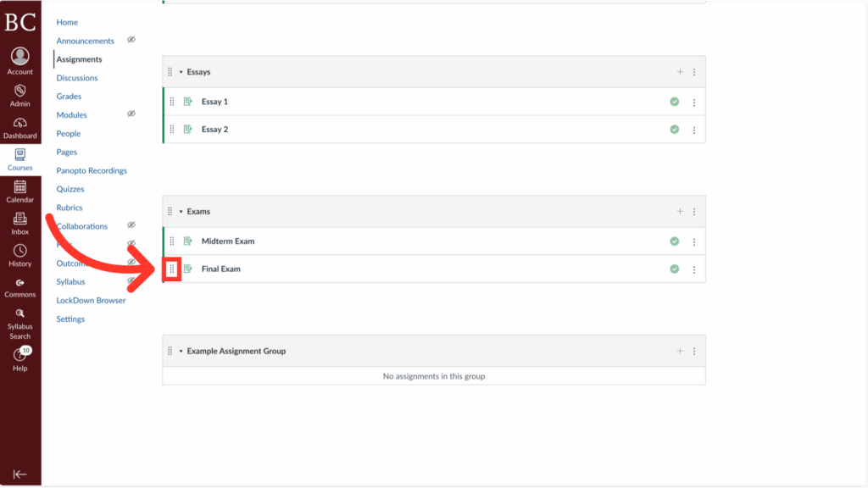Open the Grades page from course navigation
This screenshot has width=868, height=488.
(x=69, y=96)
